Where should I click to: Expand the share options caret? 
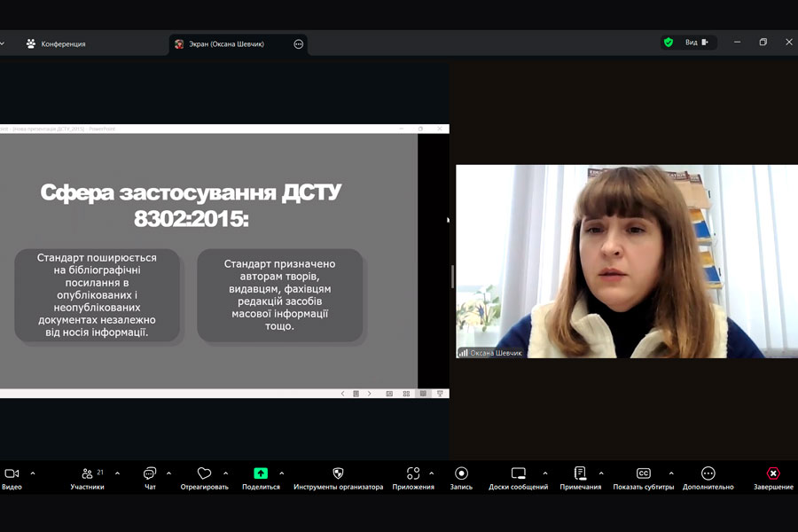tap(281, 473)
